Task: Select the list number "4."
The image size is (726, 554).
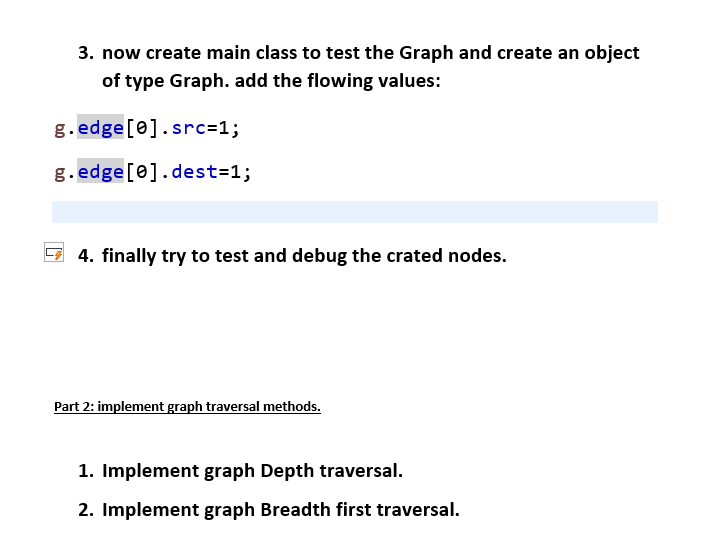Action: [x=86, y=255]
